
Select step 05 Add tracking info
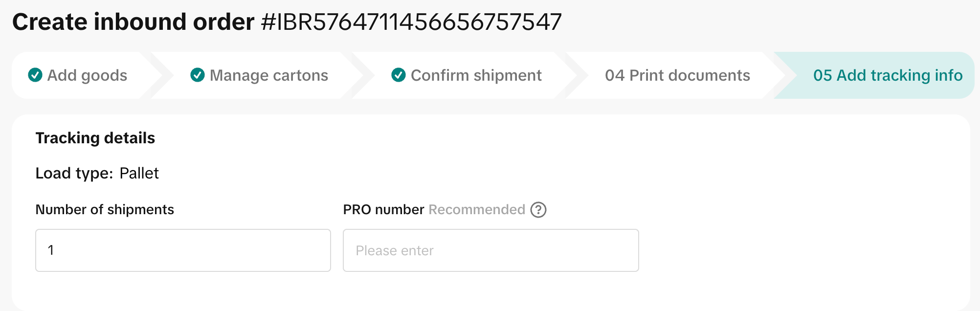[x=888, y=75]
